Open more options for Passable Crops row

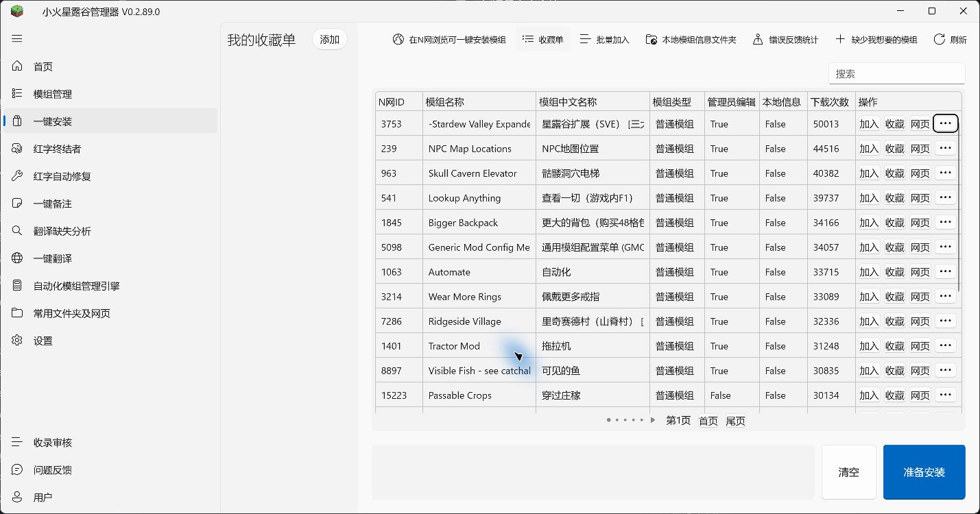point(945,395)
